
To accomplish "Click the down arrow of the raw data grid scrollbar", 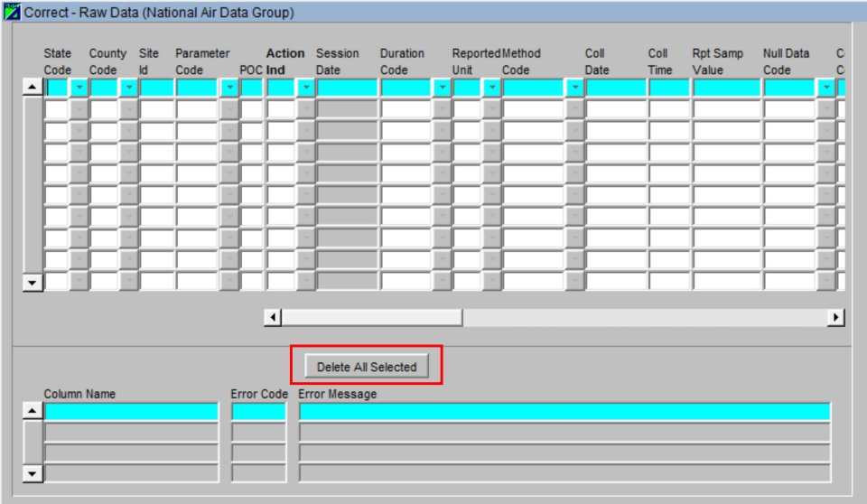I will pyautogui.click(x=33, y=283).
